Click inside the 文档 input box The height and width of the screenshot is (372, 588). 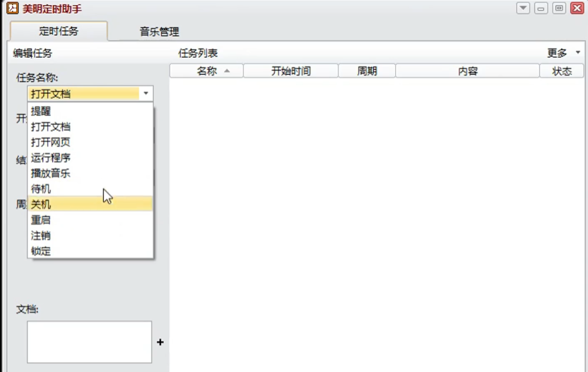point(89,342)
